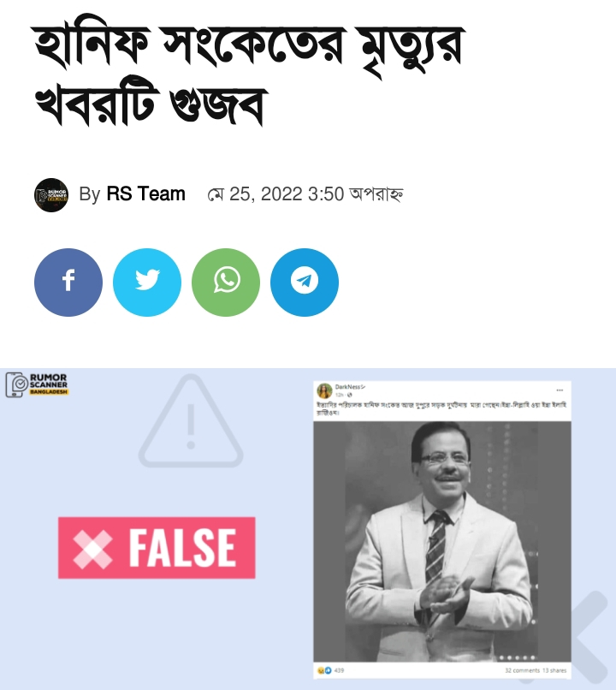Click the Rumor Scanner Bangladesh logo
The image size is (616, 690).
coord(37,384)
